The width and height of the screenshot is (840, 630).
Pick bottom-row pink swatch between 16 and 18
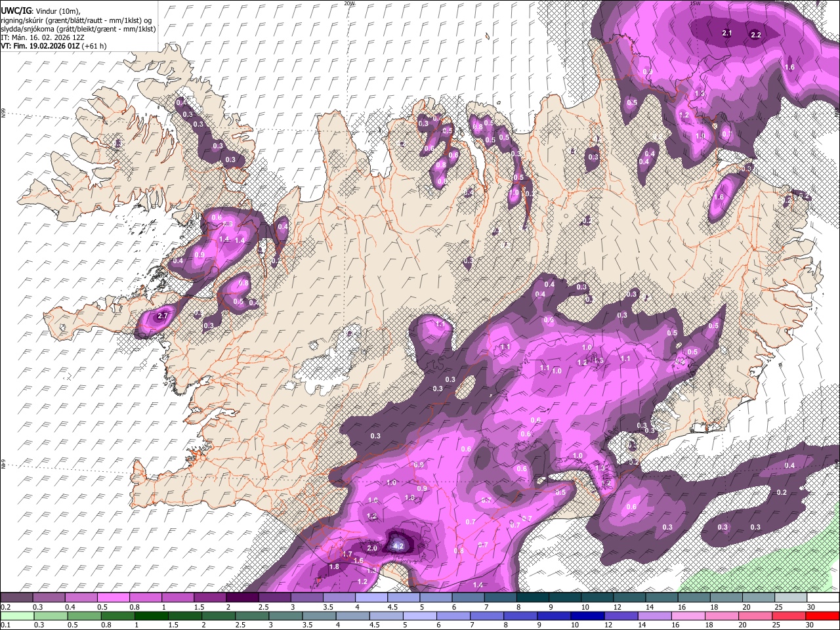click(x=686, y=616)
